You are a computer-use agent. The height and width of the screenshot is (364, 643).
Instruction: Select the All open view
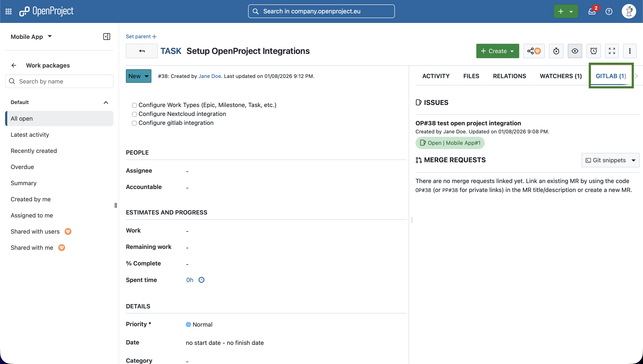click(x=59, y=119)
